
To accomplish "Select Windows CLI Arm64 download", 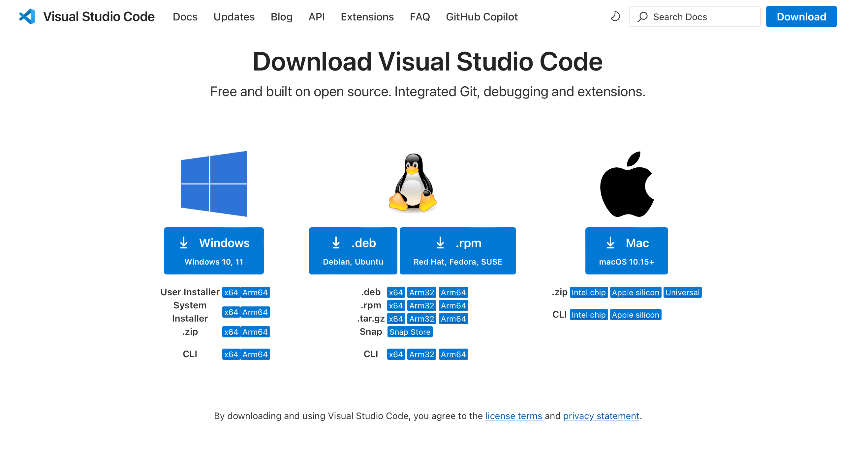I will 255,355.
